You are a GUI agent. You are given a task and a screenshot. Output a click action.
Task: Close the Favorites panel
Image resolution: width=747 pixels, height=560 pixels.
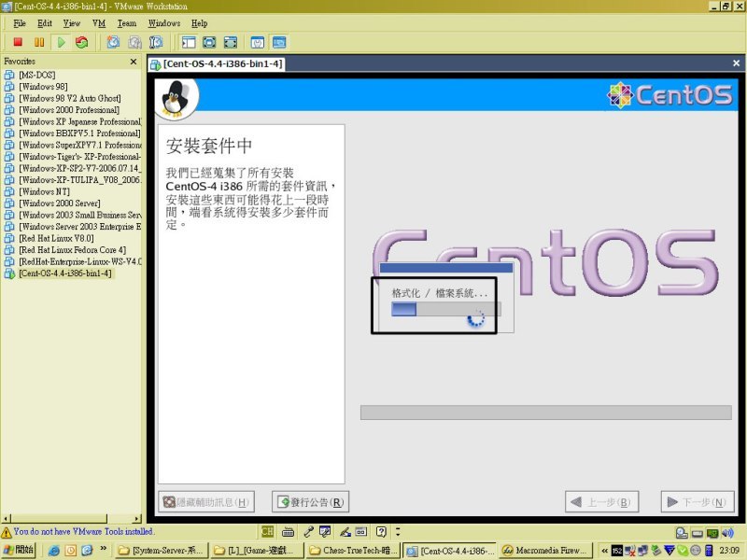click(x=134, y=62)
